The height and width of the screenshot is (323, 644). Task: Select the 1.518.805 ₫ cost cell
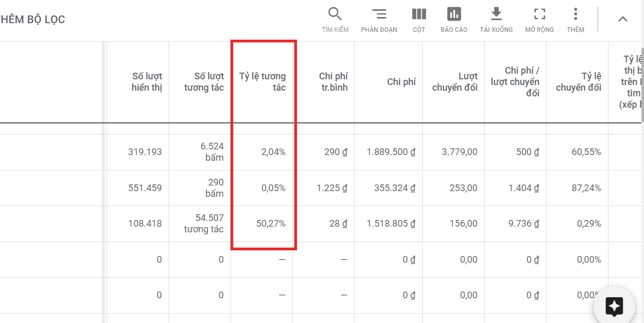pyautogui.click(x=389, y=224)
